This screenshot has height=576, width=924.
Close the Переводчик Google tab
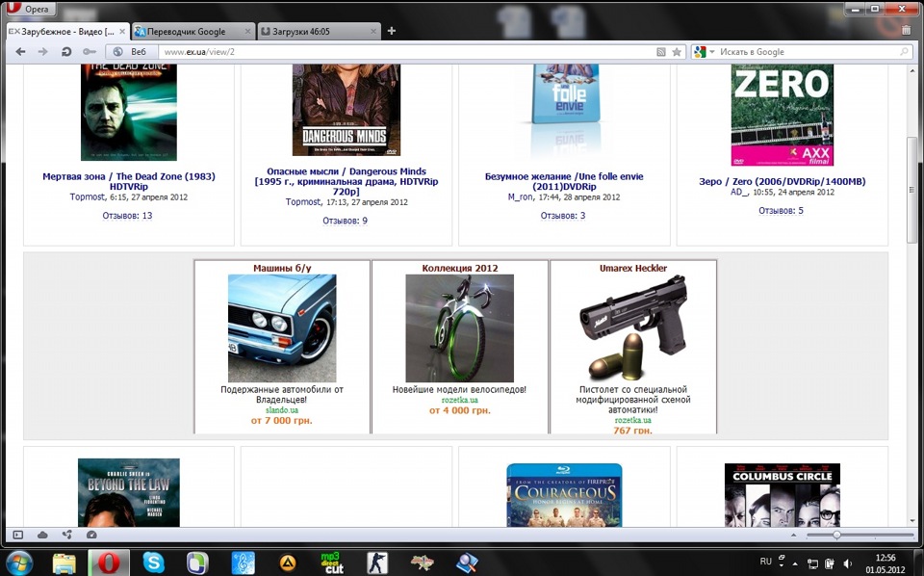[247, 31]
